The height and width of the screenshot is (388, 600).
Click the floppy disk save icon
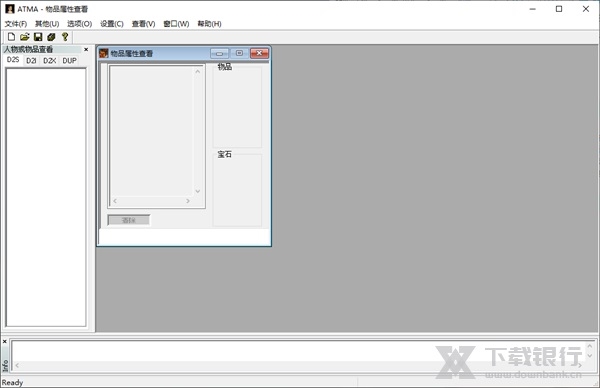click(x=38, y=37)
